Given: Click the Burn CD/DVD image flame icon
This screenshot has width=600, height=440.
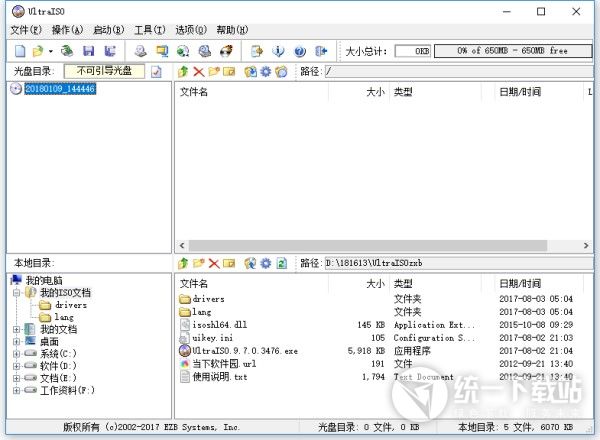Looking at the screenshot, I should tap(226, 51).
